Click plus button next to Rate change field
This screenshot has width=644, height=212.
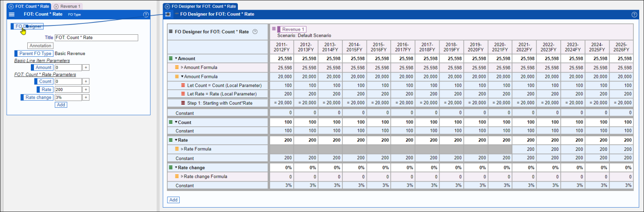[86, 97]
